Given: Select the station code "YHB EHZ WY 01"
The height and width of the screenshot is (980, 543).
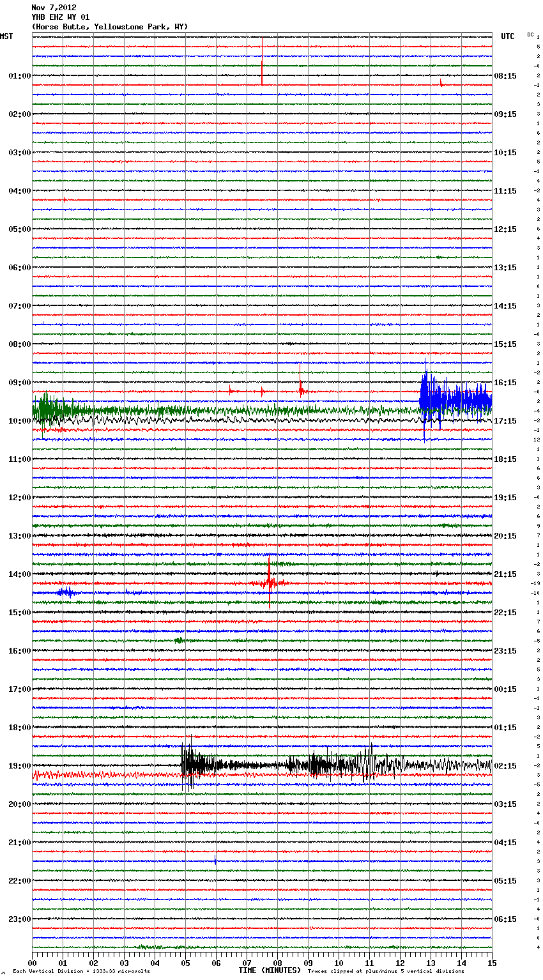Looking at the screenshot, I should coord(61,17).
